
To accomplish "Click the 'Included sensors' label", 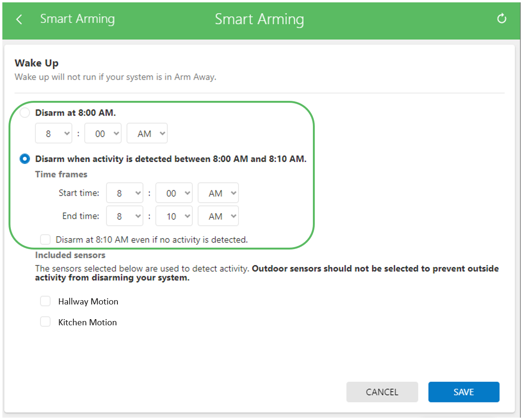I will (70, 255).
